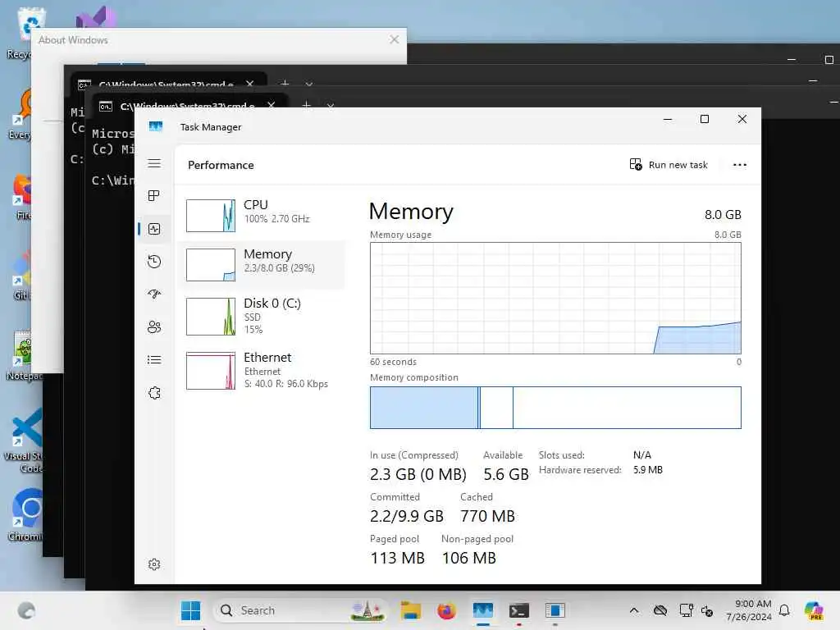Click the Chromium desktop icon
The image size is (840, 630).
coord(25,515)
